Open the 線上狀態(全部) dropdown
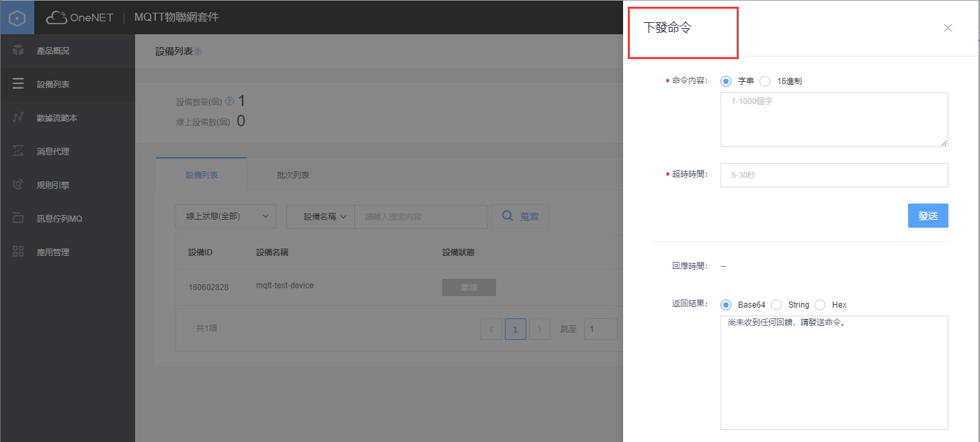 click(226, 216)
